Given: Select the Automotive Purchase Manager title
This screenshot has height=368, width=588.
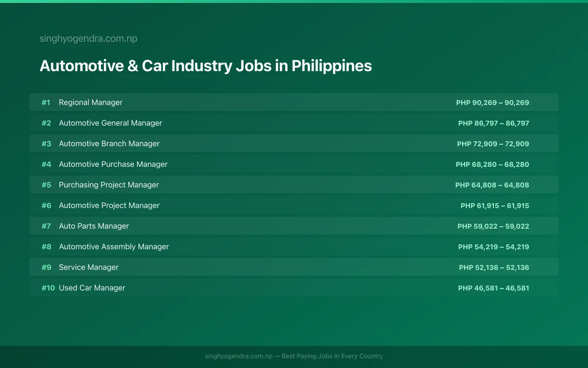Looking at the screenshot, I should pyautogui.click(x=113, y=164).
